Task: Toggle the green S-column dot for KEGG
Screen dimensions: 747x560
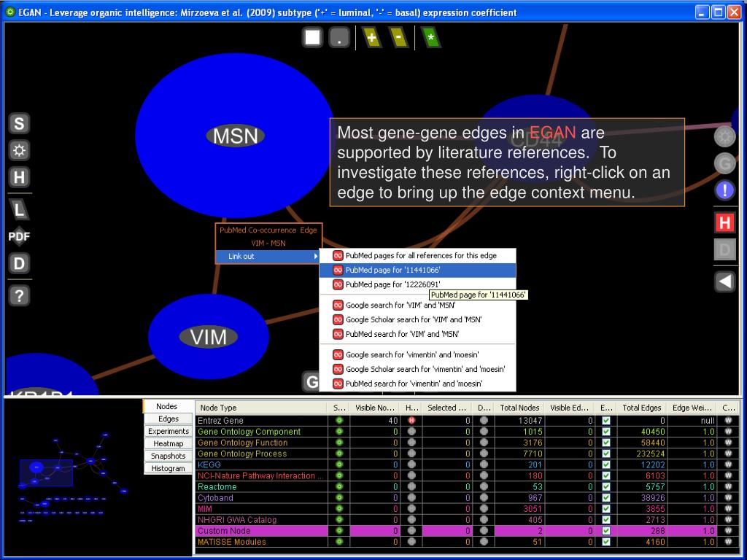Action: click(339, 464)
